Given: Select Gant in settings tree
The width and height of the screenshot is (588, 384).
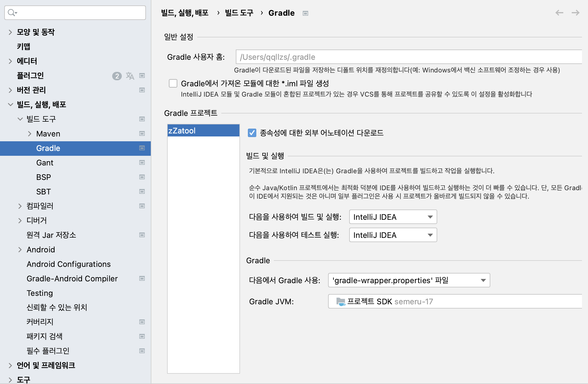Looking at the screenshot, I should point(45,163).
